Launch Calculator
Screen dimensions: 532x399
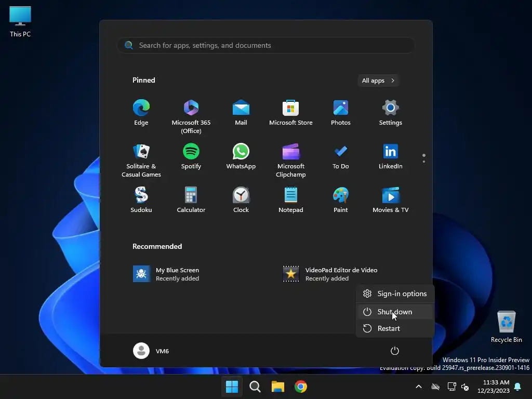tap(191, 201)
